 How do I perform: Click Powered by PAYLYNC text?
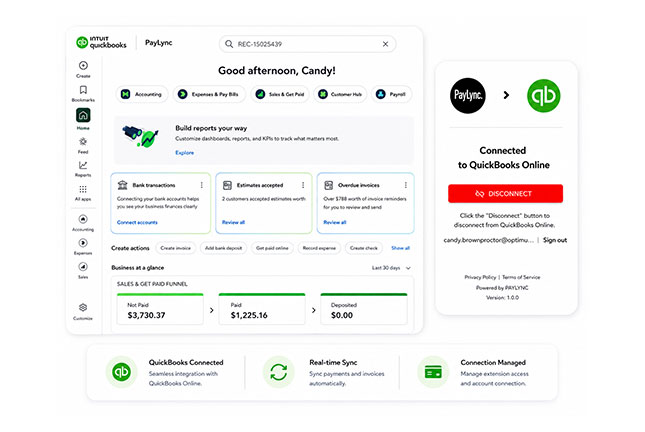pos(502,288)
